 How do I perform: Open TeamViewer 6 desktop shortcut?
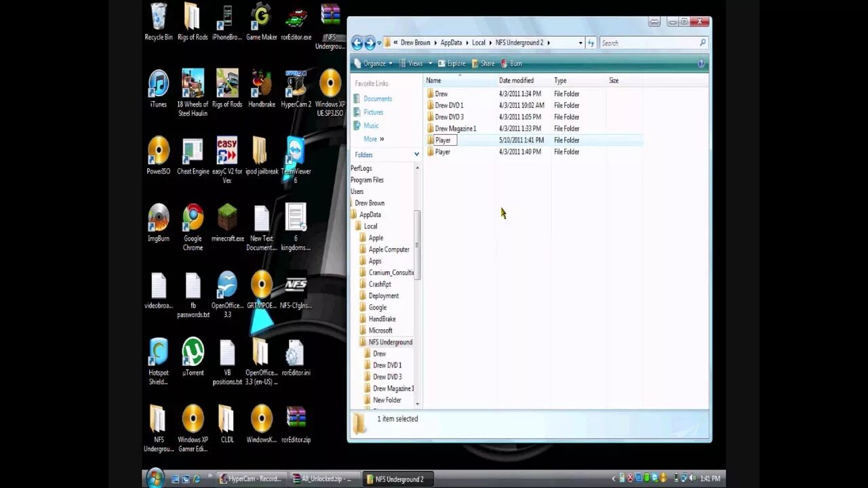click(296, 159)
